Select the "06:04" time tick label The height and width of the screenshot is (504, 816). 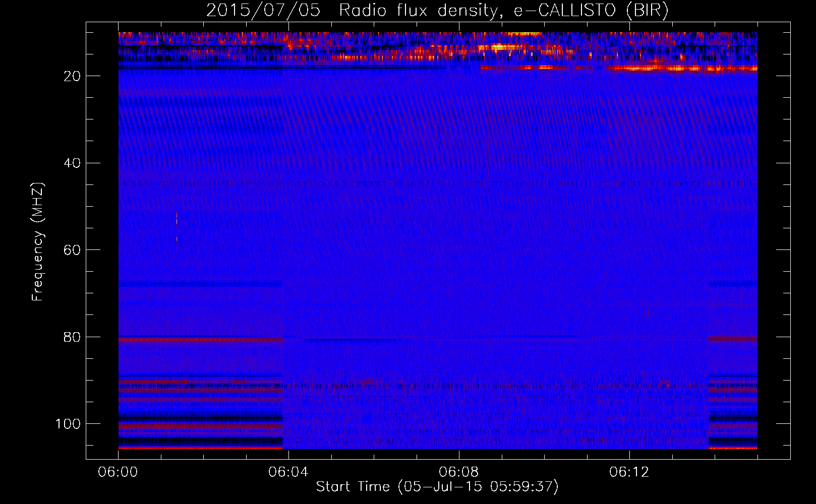coord(288,472)
